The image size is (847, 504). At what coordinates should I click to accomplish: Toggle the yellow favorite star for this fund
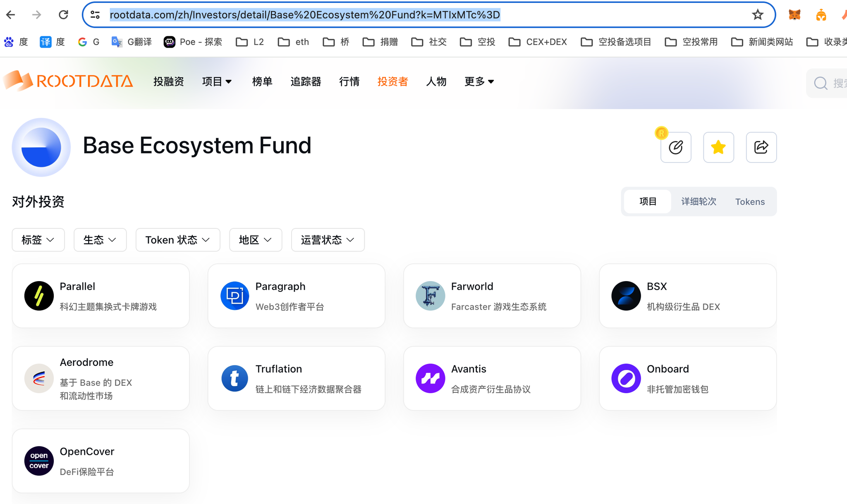click(718, 147)
